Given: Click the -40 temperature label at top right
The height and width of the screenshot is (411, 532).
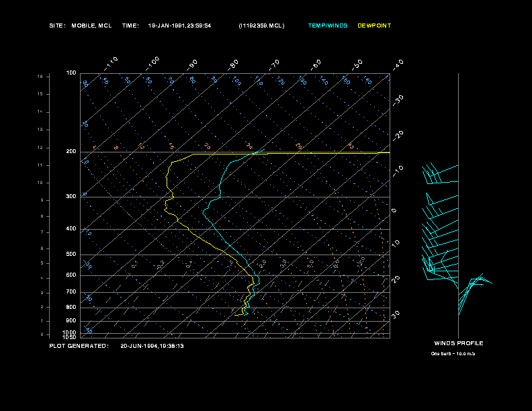Looking at the screenshot, I should (x=398, y=64).
